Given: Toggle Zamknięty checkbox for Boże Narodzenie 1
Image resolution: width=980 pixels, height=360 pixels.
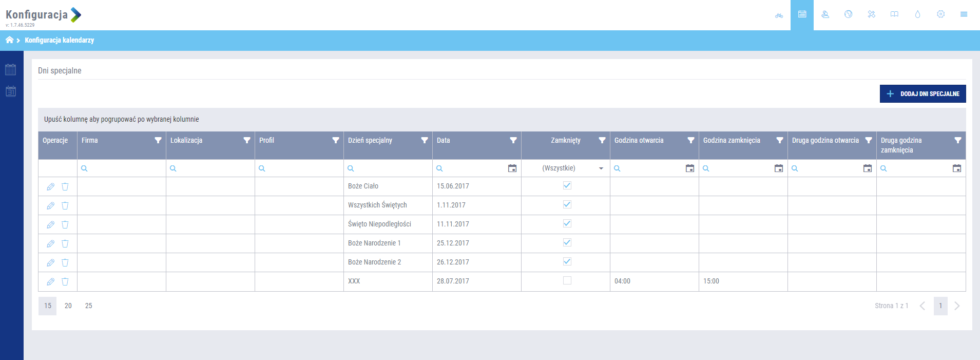Looking at the screenshot, I should tap(567, 243).
